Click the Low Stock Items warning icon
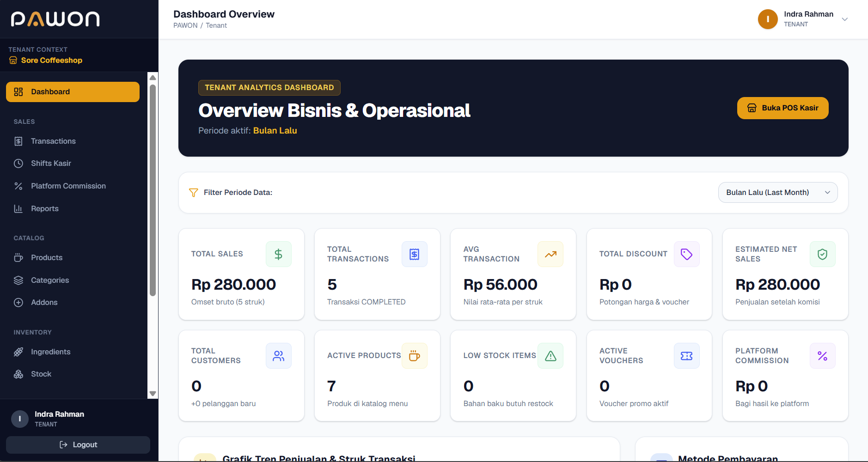Image resolution: width=868 pixels, height=462 pixels. (550, 356)
